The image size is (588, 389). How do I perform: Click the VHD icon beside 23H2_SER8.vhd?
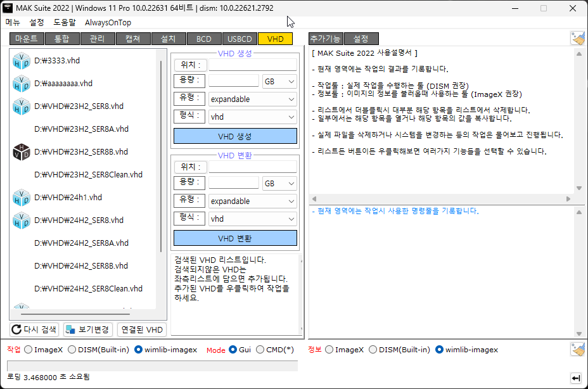(x=21, y=106)
